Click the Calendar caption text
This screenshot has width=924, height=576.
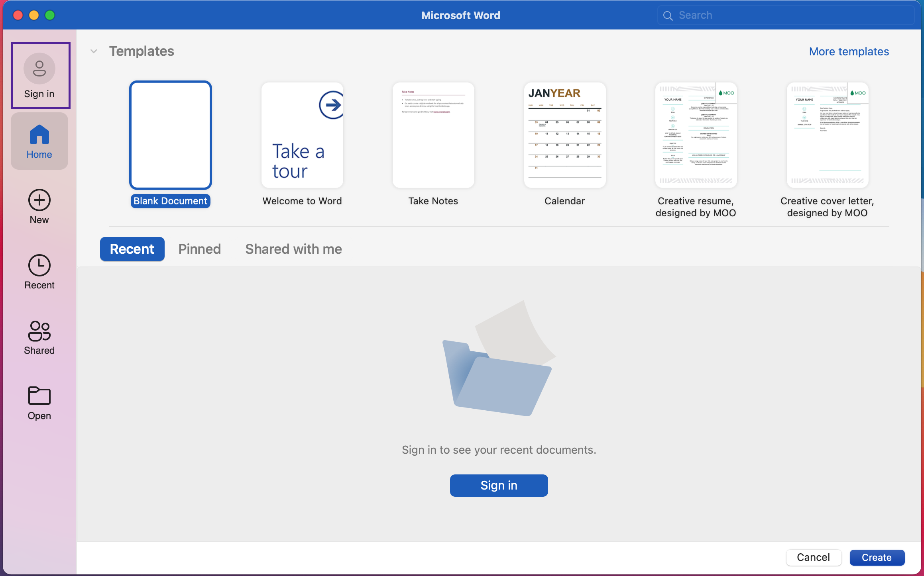pos(565,201)
